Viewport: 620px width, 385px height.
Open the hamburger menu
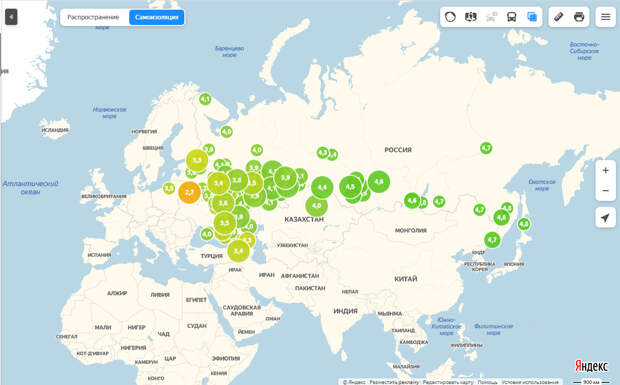coord(605,17)
